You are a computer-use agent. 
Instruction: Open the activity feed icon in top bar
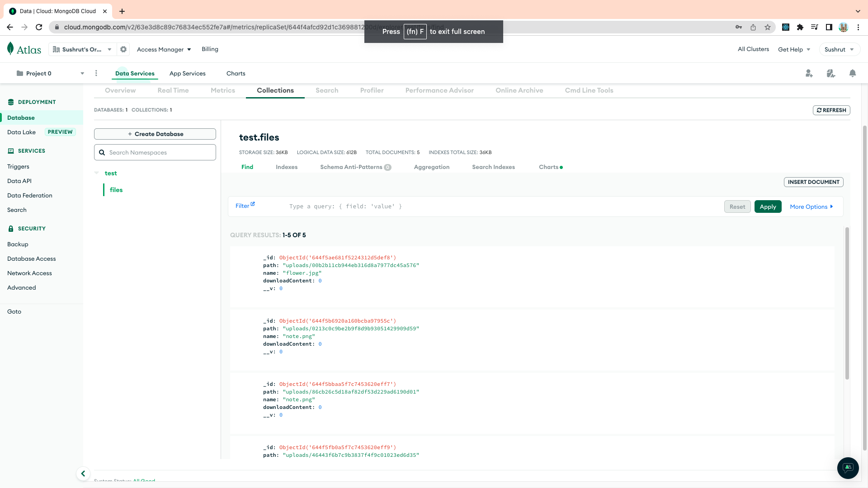point(831,73)
